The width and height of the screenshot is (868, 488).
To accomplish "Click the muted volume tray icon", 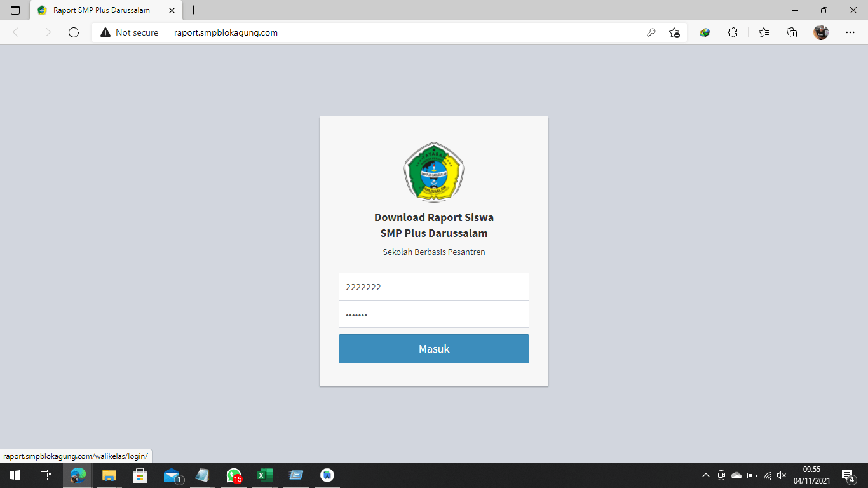I will pyautogui.click(x=782, y=475).
